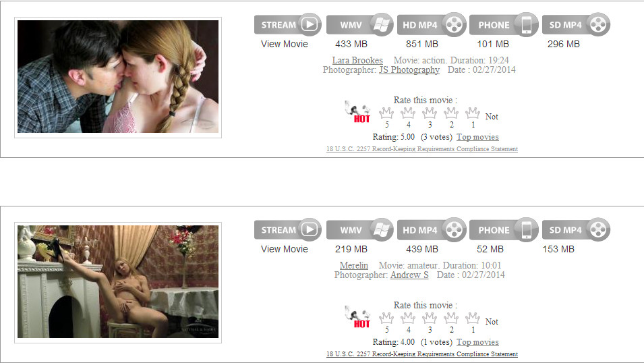Image resolution: width=644 pixels, height=363 pixels.
Task: Open the Merelin model link
Action: tap(353, 266)
